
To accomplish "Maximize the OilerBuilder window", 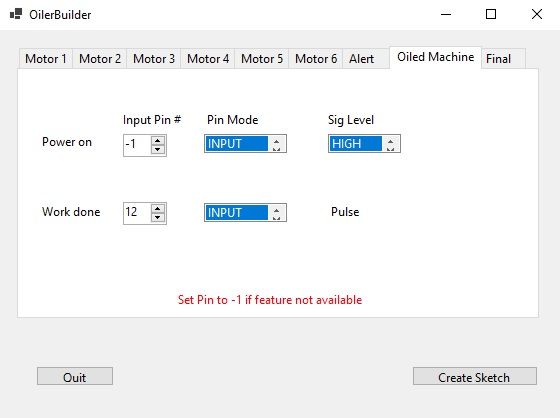I will click(x=491, y=14).
